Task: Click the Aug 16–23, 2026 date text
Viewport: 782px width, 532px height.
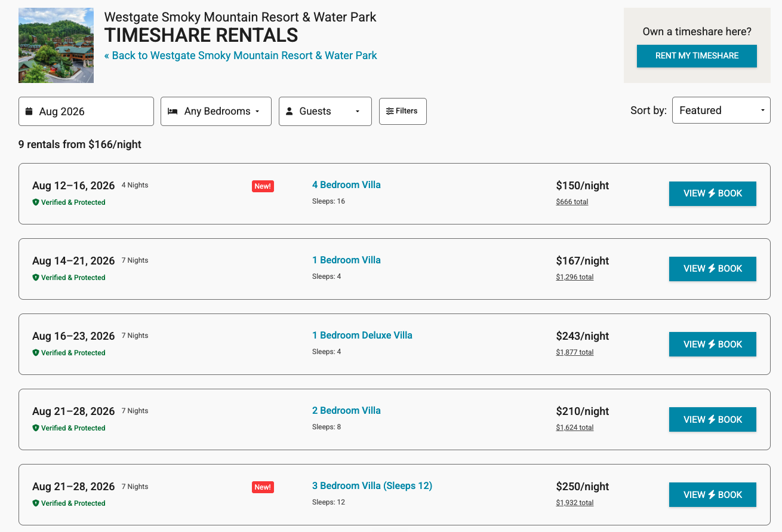Action: [73, 336]
